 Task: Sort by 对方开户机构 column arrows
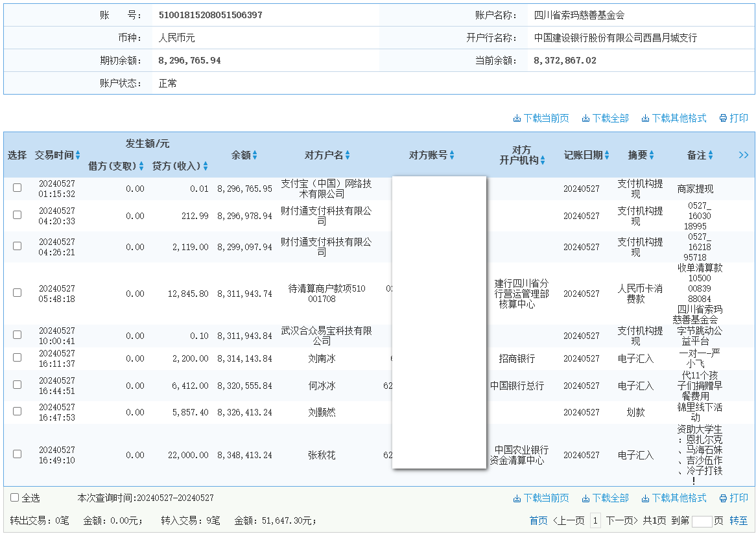point(543,161)
